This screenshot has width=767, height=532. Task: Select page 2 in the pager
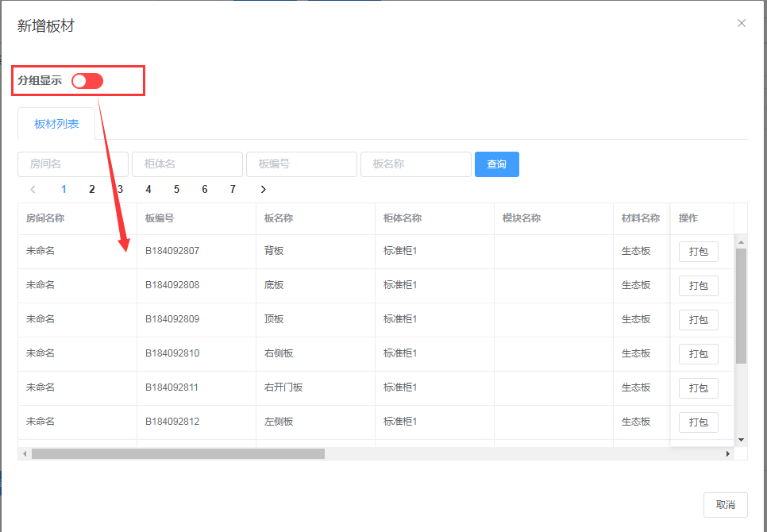click(x=92, y=190)
